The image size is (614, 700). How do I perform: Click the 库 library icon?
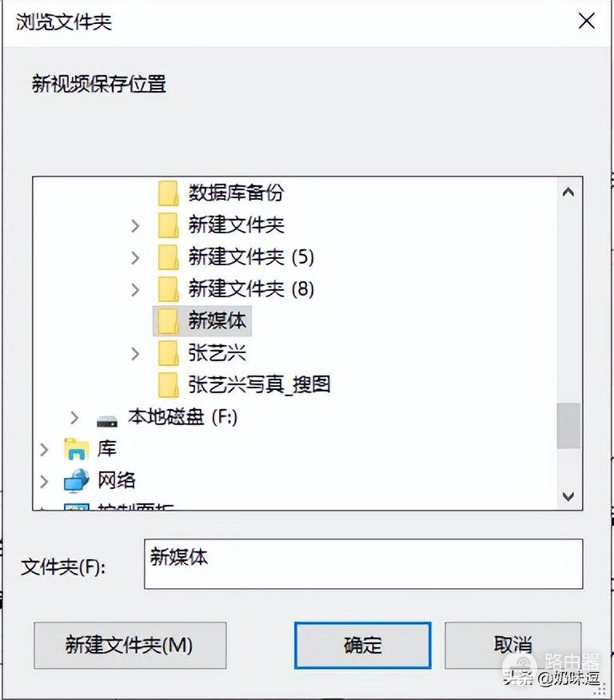coord(76,449)
